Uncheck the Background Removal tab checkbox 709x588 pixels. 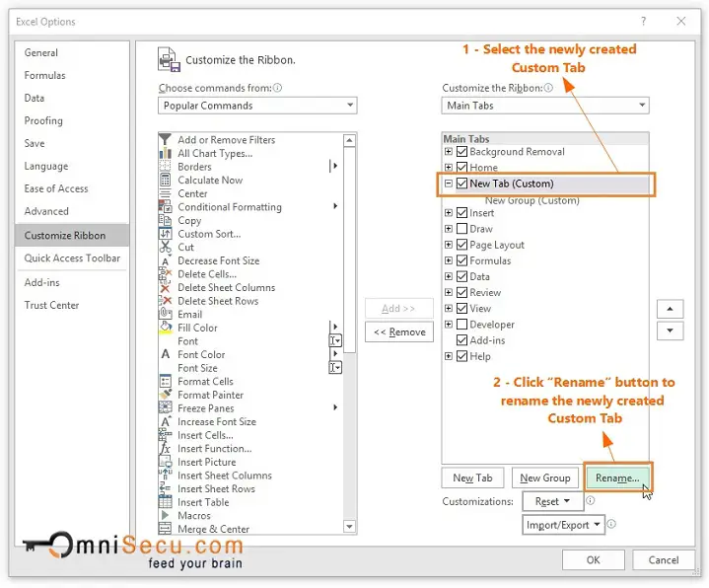[461, 152]
